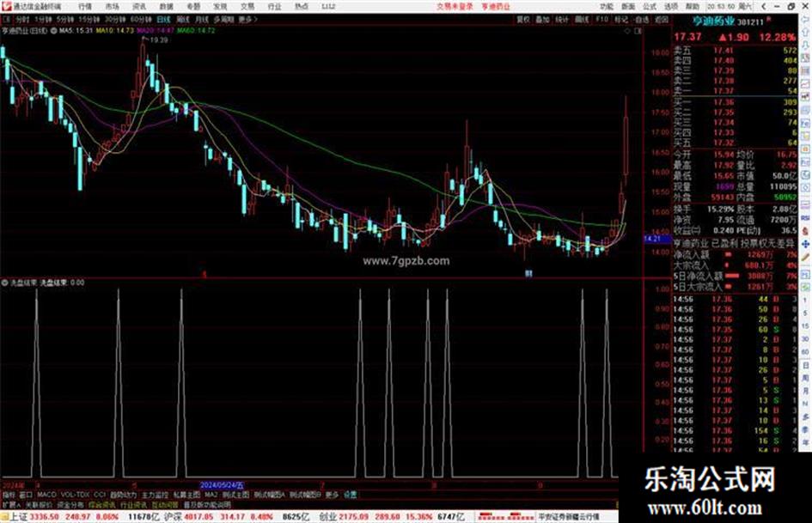Screen dimensions: 812x523
Task: Click the up arrow icon in the right sidebar
Action: [805, 32]
